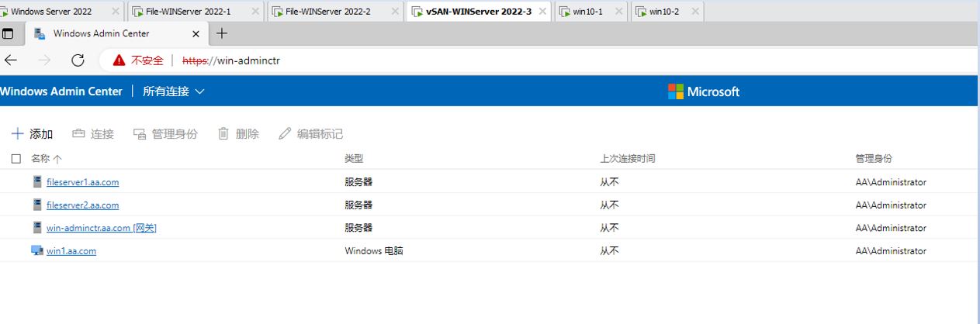Close the win10-2 VM tab
Viewport: 980px width, 324px height.
(x=694, y=12)
